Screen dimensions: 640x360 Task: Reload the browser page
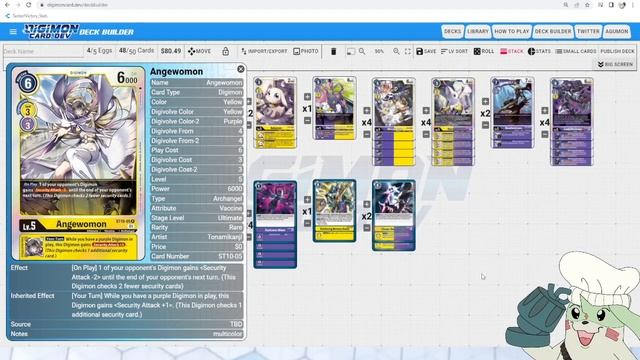[29, 5]
